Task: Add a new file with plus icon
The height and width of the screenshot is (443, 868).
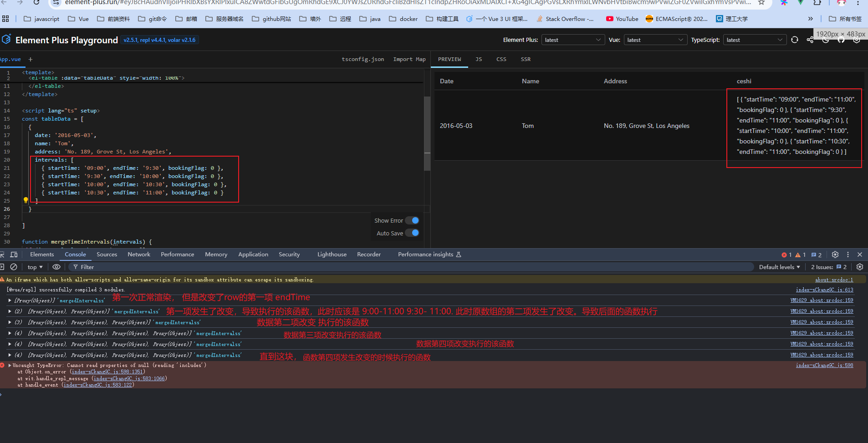Action: click(31, 59)
